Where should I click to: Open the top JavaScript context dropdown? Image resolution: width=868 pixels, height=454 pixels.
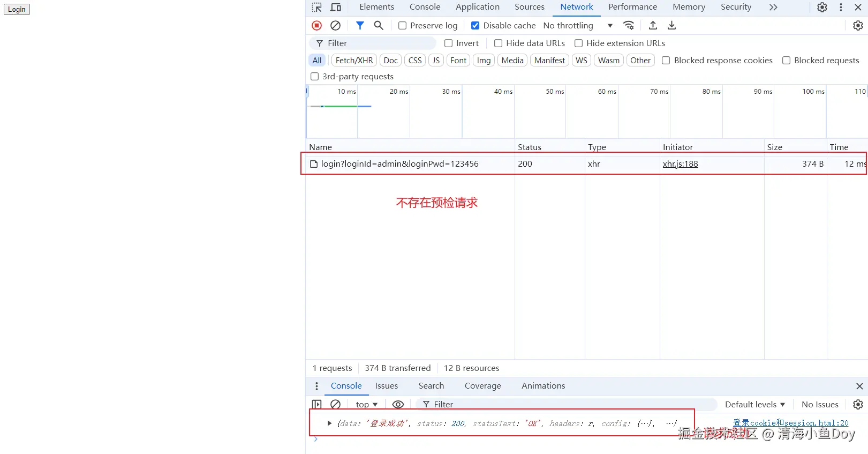pyautogui.click(x=367, y=404)
